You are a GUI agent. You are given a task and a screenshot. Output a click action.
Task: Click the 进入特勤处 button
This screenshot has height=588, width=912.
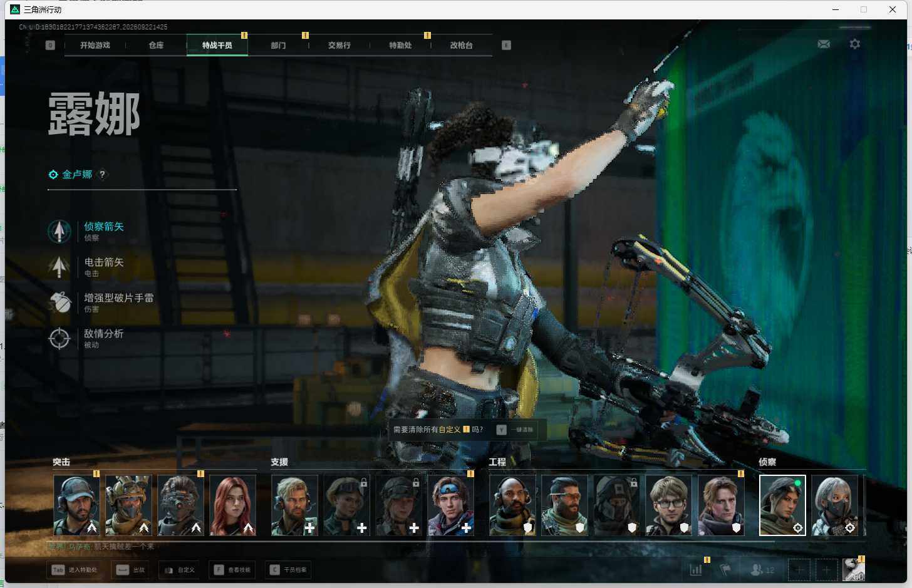coord(75,570)
